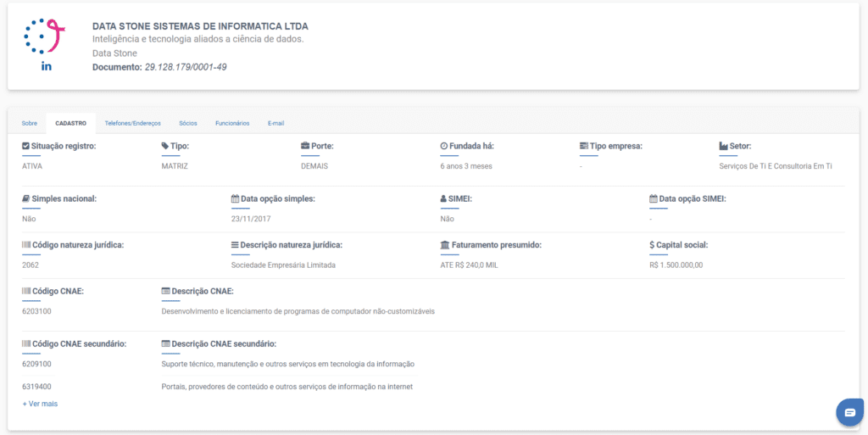Click card icon beside Descrição CNAE secundário
The image size is (868, 435).
point(165,343)
